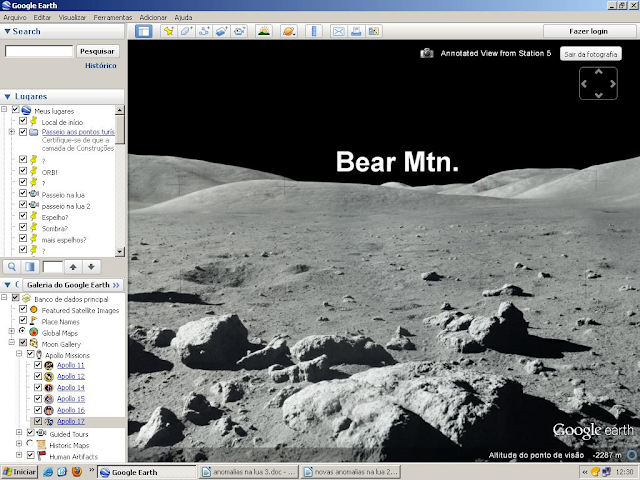Pan the photo view up
Screen dimensions: 640x480
(598, 72)
